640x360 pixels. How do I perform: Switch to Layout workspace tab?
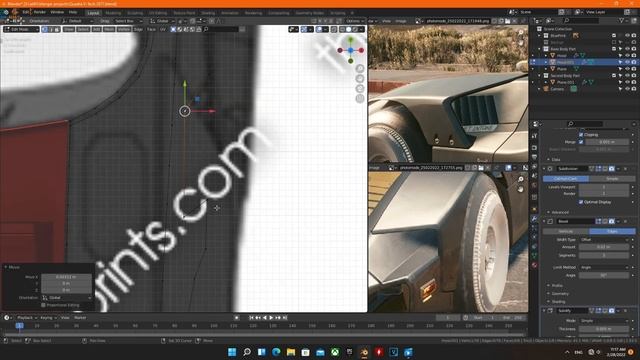tap(93, 13)
